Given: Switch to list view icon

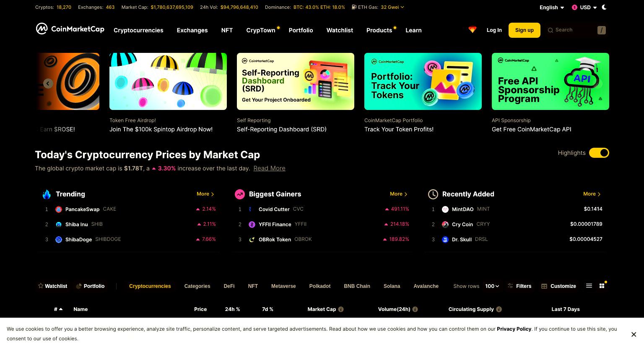Looking at the screenshot, I should [x=589, y=286].
